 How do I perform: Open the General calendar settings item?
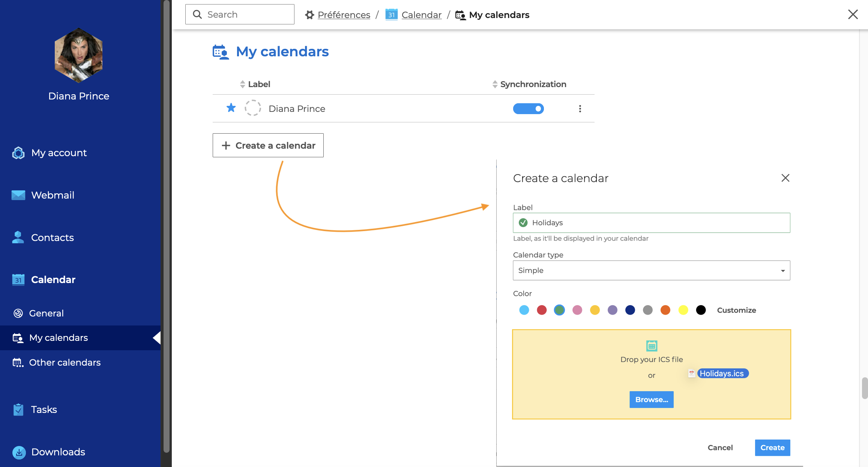(x=46, y=313)
